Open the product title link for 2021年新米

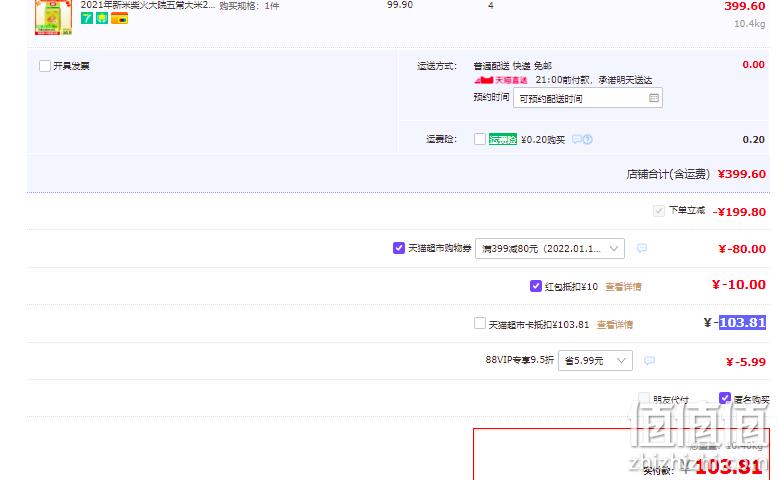coord(148,5)
